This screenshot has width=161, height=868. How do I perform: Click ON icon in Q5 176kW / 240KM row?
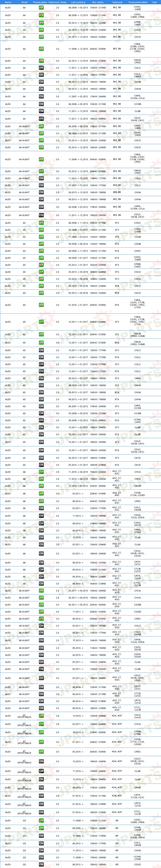click(x=41, y=857)
